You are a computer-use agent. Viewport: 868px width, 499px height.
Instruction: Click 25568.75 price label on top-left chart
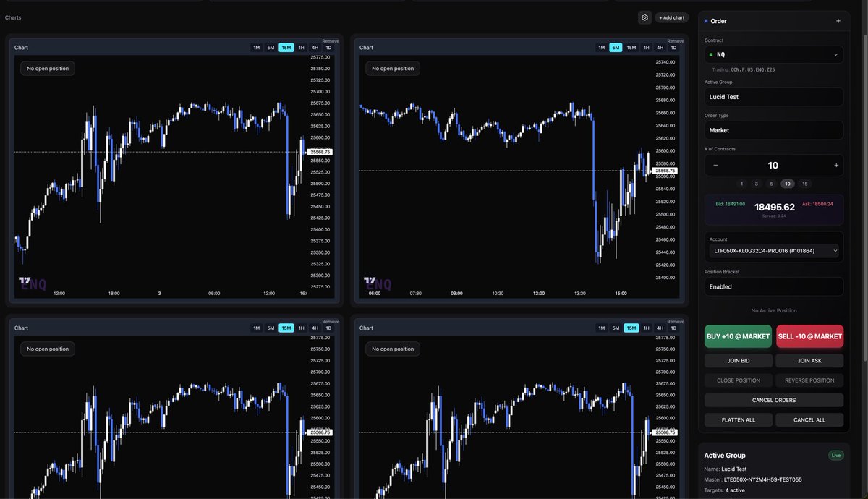[319, 152]
